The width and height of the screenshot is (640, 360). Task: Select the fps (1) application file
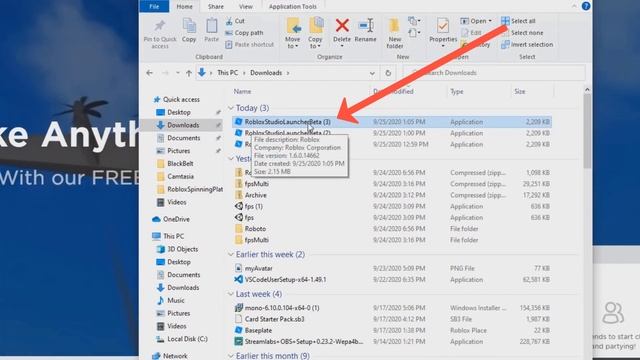point(253,207)
